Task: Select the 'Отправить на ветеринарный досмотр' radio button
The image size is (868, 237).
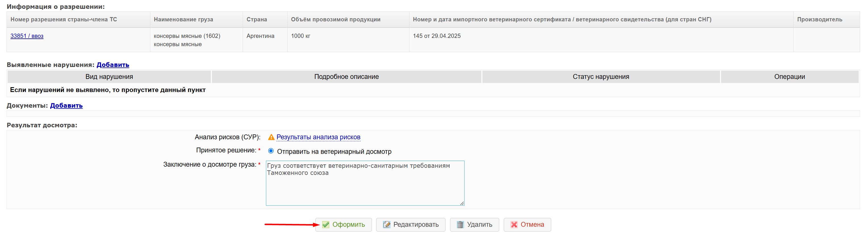Action: click(271, 151)
